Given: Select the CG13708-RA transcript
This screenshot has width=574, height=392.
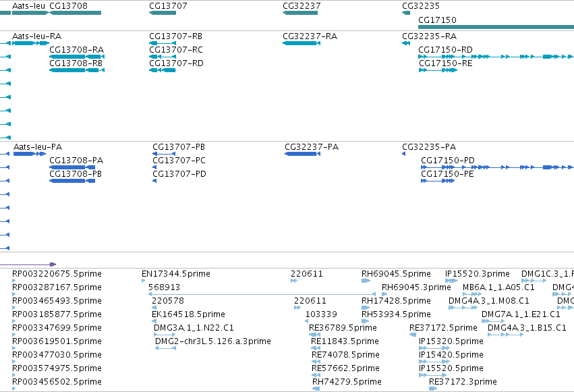Looking at the screenshot, I should (77, 57).
